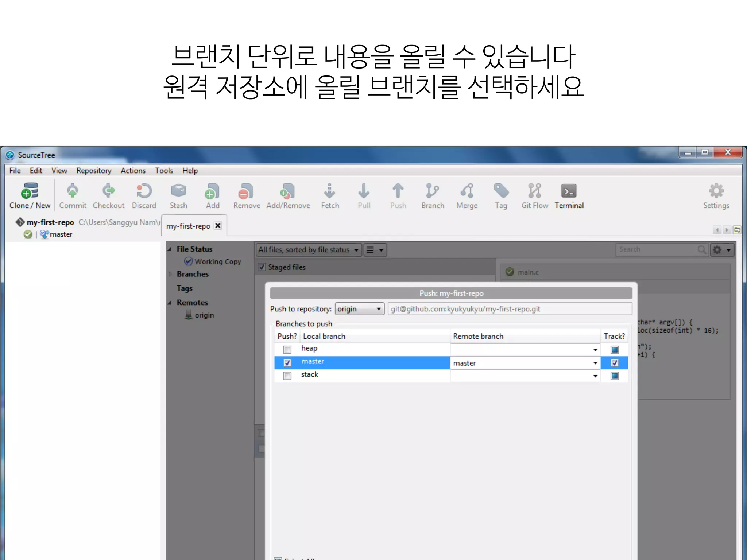The width and height of the screenshot is (747, 560).
Task: Click the search magnifier icon
Action: coord(701,250)
